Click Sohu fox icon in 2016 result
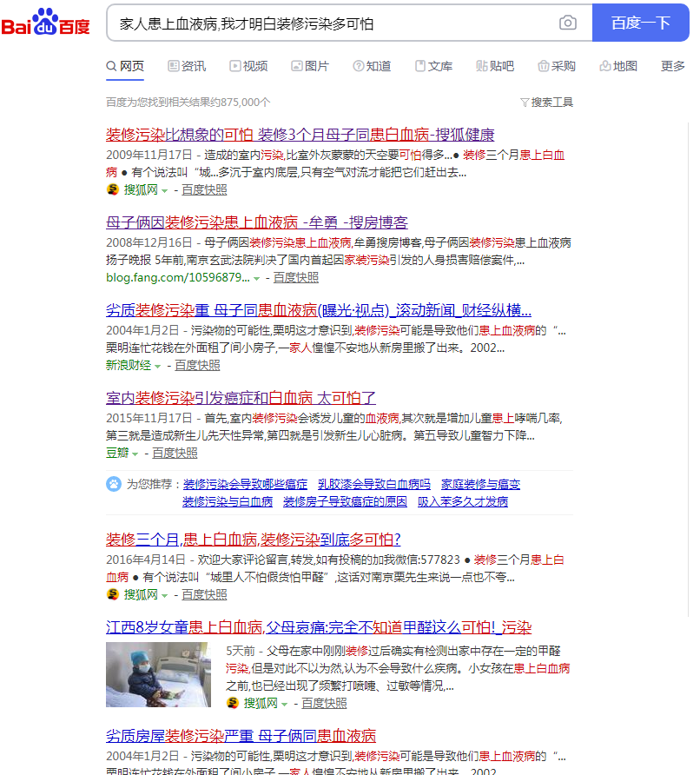Image resolution: width=700 pixels, height=775 pixels. pyautogui.click(x=113, y=594)
